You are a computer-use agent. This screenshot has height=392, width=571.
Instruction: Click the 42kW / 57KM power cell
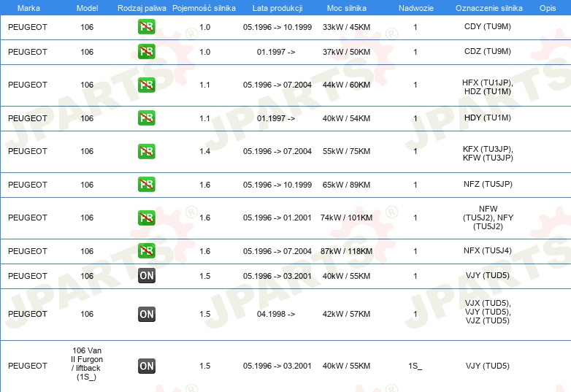(346, 314)
